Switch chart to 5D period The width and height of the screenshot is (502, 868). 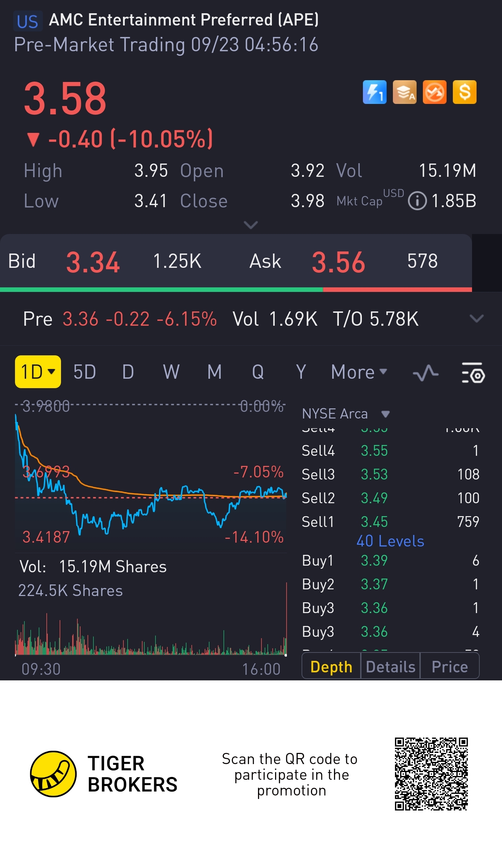pyautogui.click(x=85, y=372)
